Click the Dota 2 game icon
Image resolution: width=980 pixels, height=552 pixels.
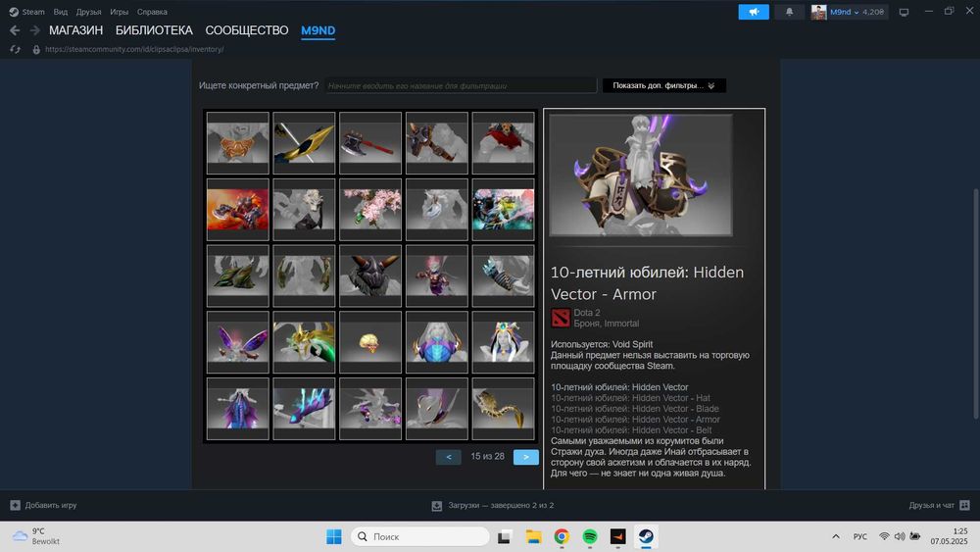point(561,318)
